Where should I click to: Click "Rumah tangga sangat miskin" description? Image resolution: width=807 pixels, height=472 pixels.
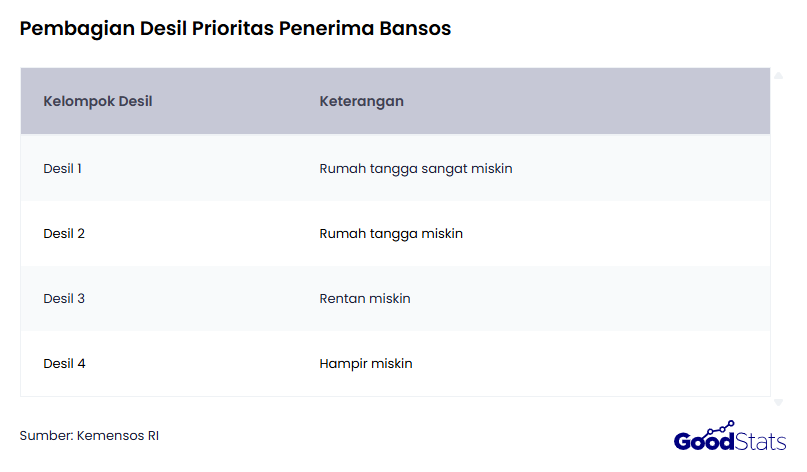416,169
